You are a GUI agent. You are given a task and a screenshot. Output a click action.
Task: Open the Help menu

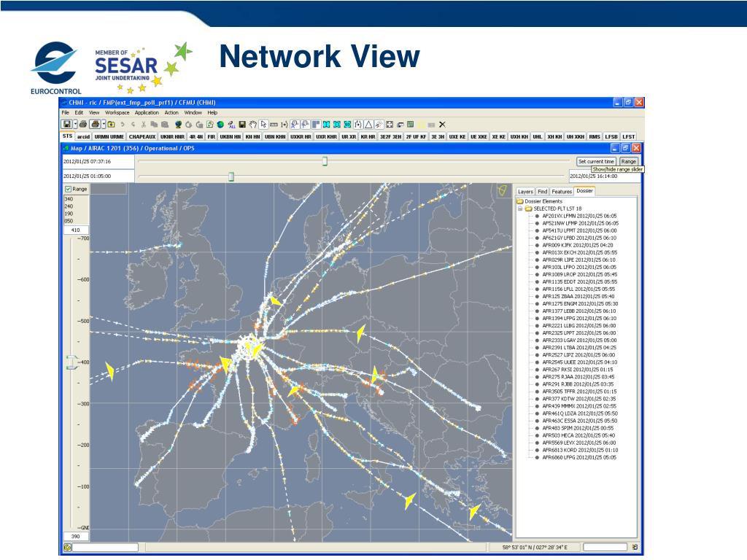(x=212, y=113)
